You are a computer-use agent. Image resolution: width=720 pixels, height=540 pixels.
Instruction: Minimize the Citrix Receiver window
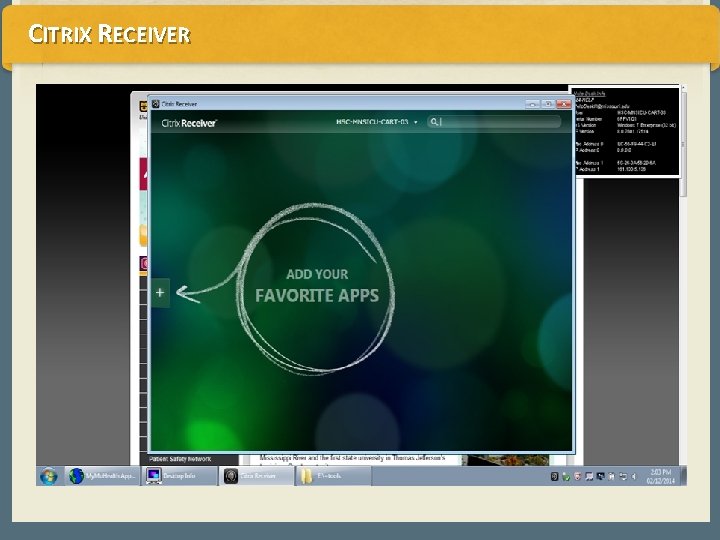[533, 104]
